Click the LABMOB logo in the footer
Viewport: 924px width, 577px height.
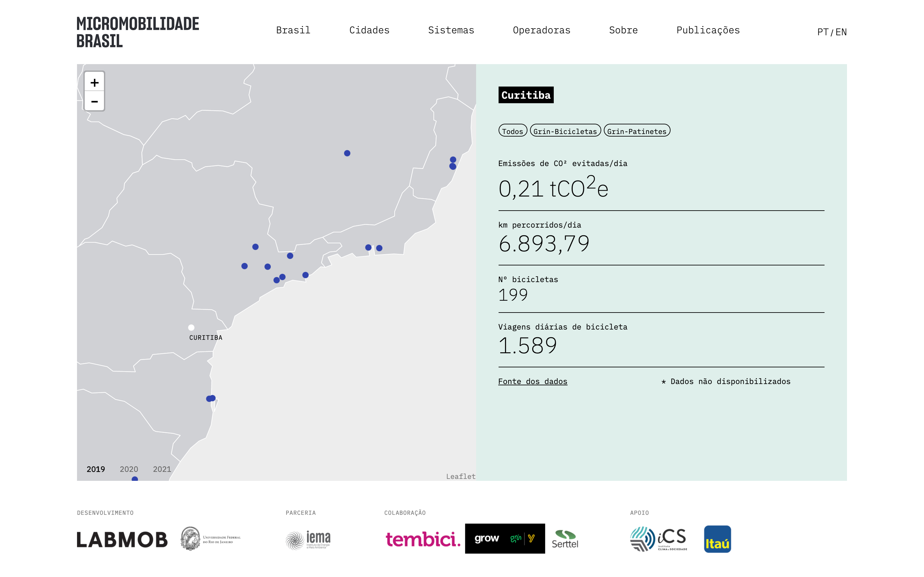pos(122,539)
